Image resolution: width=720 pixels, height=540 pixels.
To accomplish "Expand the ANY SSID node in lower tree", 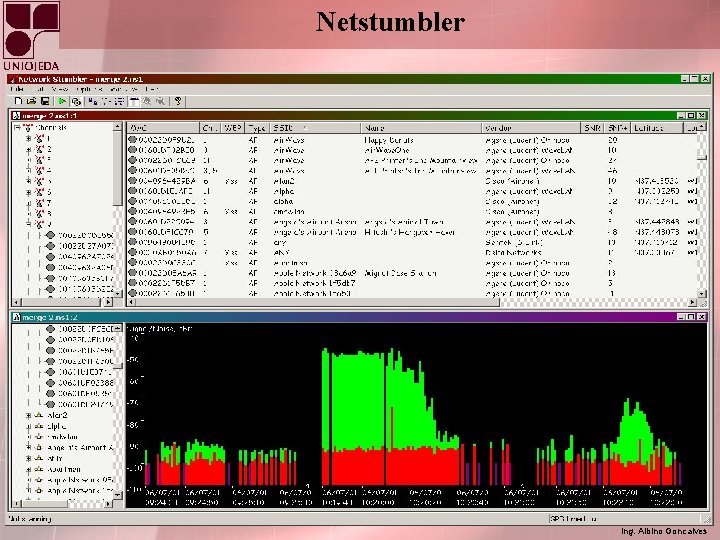I will coord(28,458).
